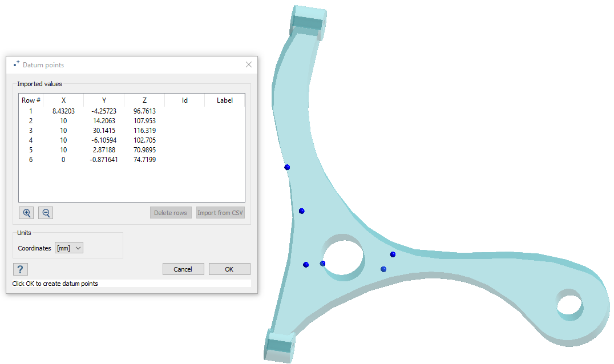Click the bushing at the bracket's bottom end

pyautogui.click(x=280, y=347)
